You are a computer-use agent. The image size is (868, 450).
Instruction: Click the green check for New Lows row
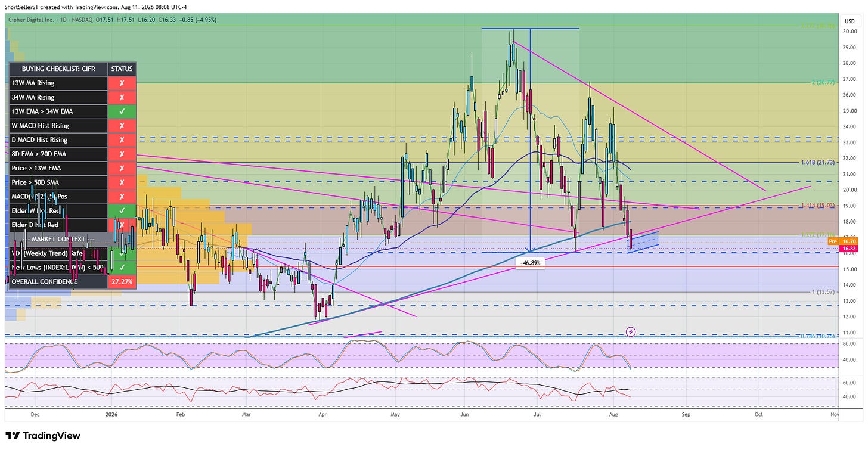(122, 267)
